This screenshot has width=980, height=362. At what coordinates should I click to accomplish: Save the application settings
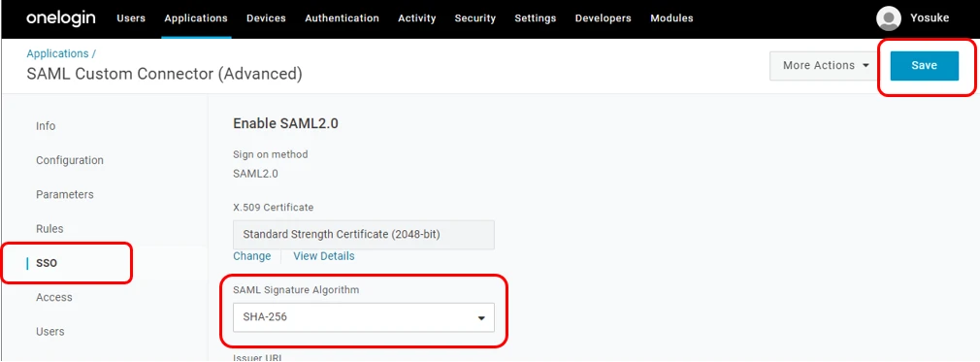point(925,66)
